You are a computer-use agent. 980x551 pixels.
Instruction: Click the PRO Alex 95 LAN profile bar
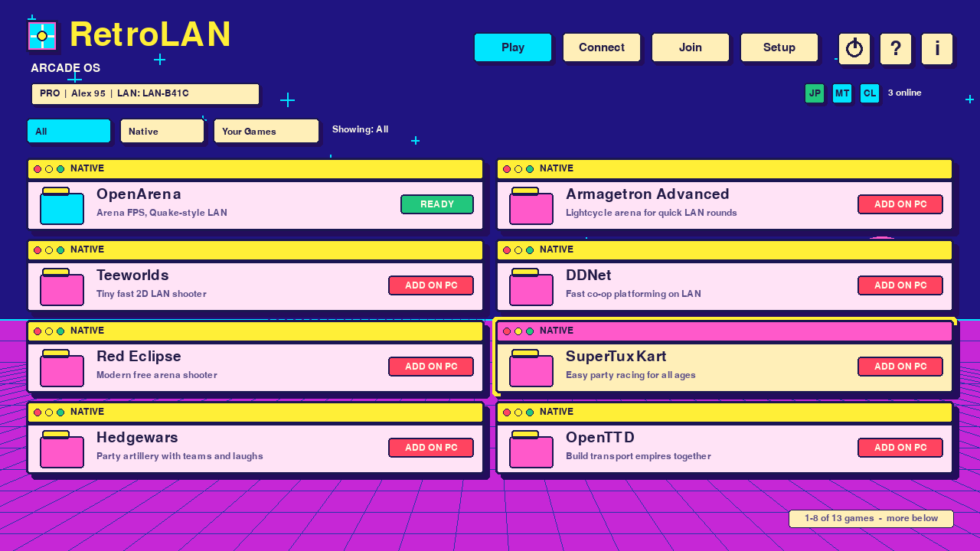145,94
